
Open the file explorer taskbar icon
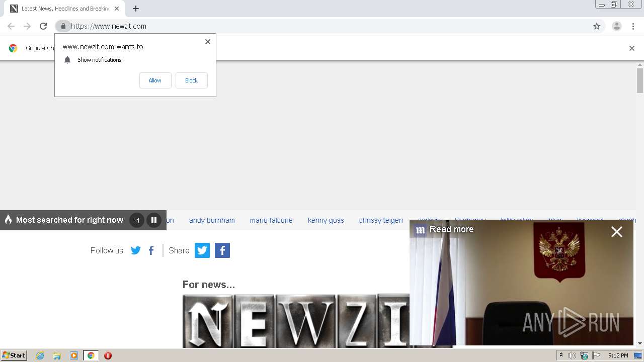(x=57, y=355)
